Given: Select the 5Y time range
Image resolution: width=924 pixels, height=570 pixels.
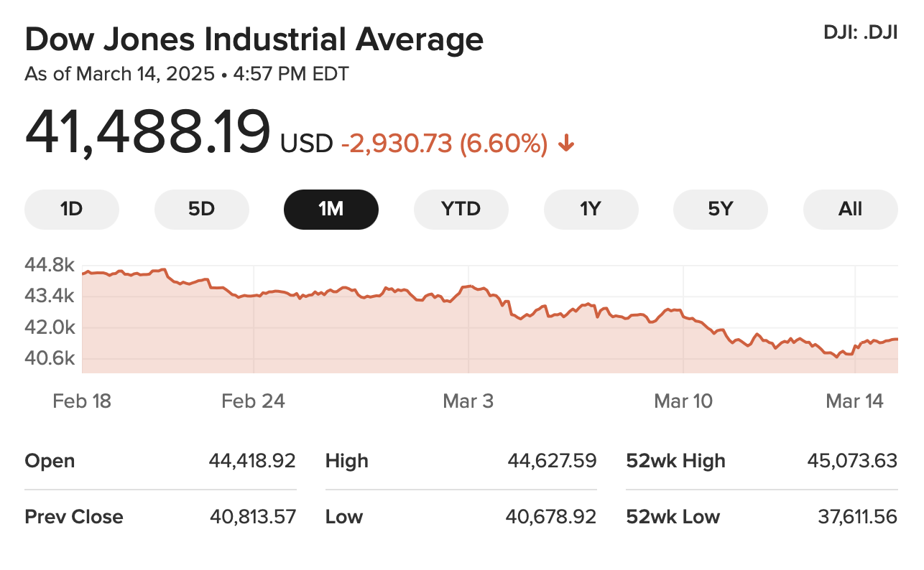Looking at the screenshot, I should point(720,209).
